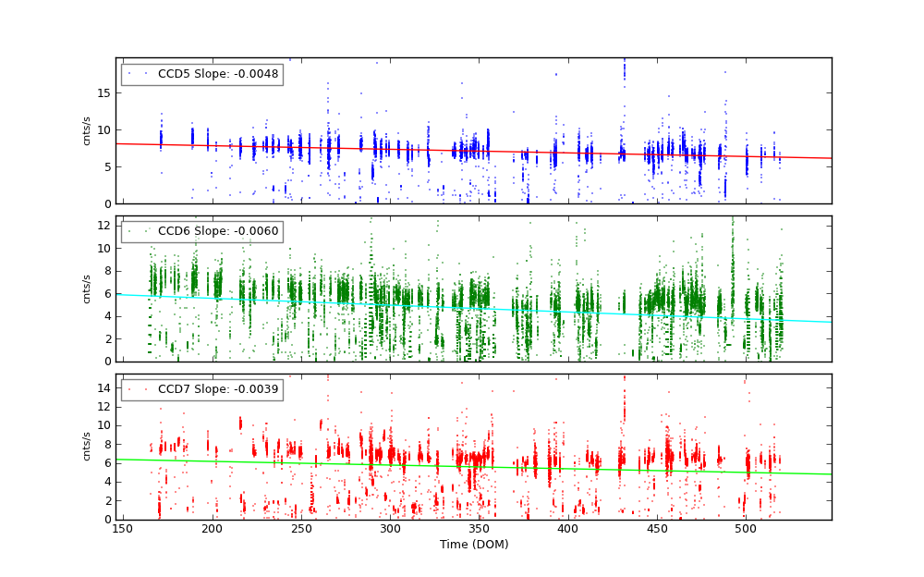Screen dimensions: 924x577
Task: Click the red marker in CCD7 legend
Action: (x=139, y=389)
